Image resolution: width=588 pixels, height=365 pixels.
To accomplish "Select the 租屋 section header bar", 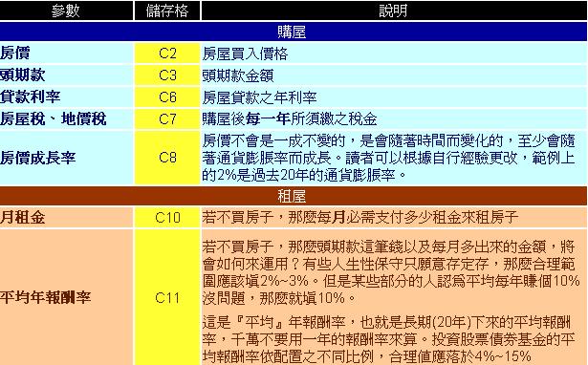I will click(x=294, y=195).
